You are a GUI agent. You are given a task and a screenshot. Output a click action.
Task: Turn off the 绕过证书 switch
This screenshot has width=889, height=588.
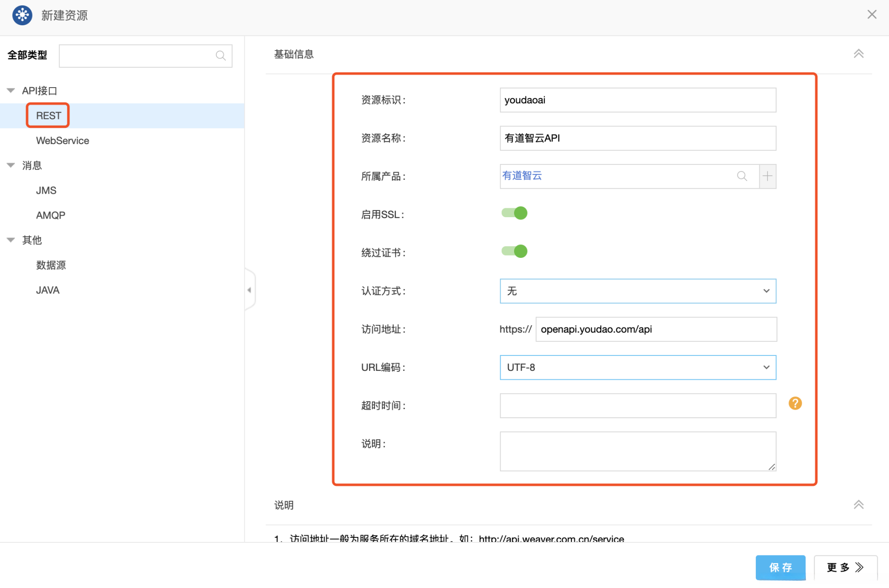(x=514, y=251)
